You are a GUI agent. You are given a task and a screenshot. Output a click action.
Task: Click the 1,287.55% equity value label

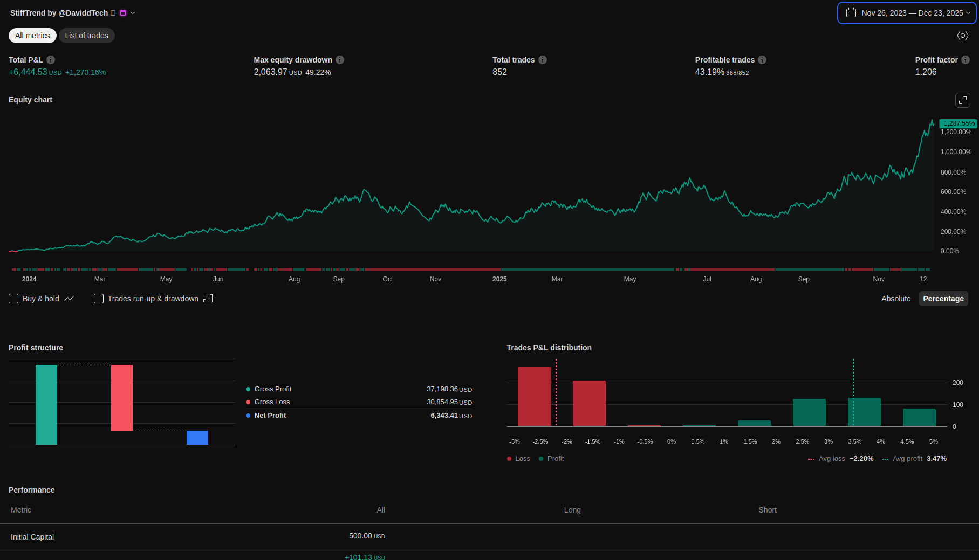click(958, 123)
